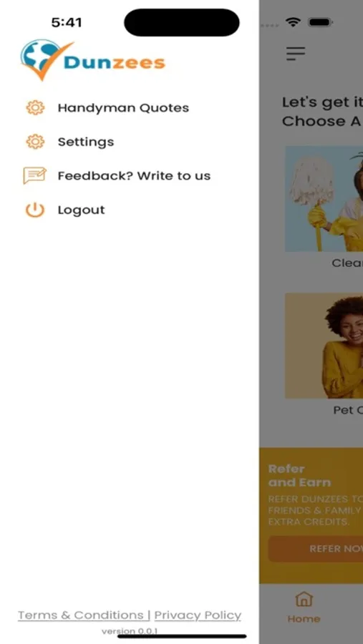Viewport: 363px width, 644px height.
Task: Click the Handyman Quotes gear icon
Action: tap(35, 107)
